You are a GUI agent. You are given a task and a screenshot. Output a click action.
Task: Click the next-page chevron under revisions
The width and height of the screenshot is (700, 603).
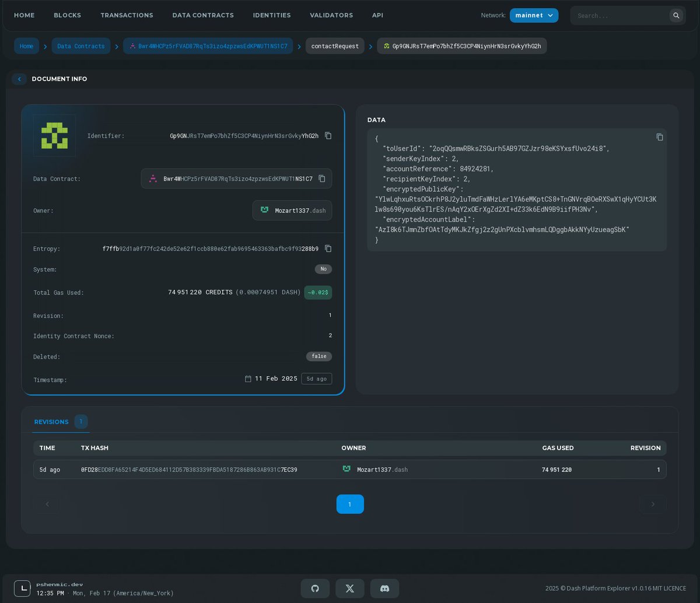click(x=653, y=504)
